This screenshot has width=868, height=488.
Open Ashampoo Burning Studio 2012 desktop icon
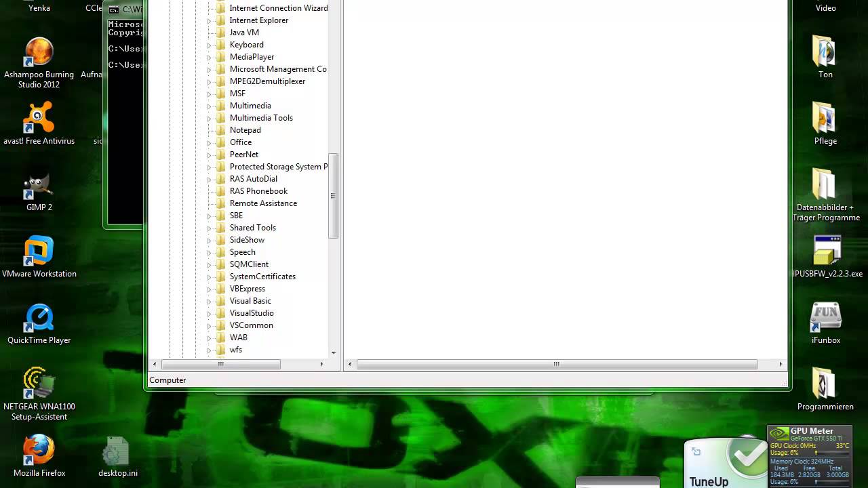pos(39,63)
